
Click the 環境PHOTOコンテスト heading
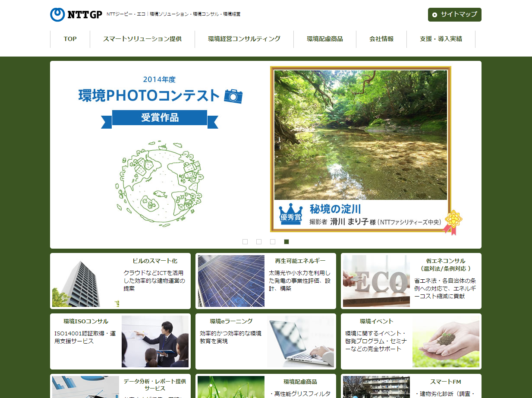tap(149, 95)
